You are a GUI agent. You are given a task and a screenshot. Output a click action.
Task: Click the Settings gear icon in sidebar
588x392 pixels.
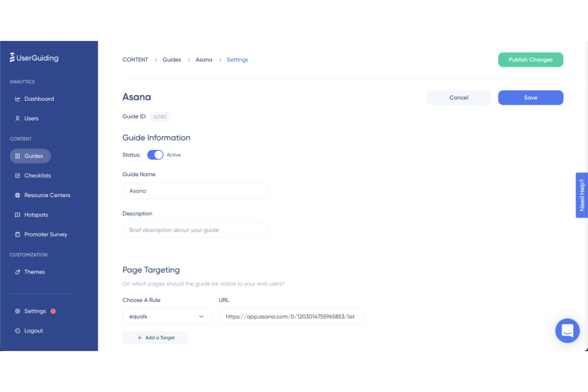(17, 311)
